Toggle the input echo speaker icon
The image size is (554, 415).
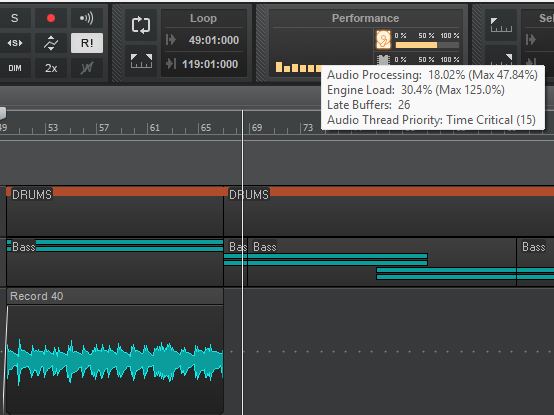pos(87,18)
